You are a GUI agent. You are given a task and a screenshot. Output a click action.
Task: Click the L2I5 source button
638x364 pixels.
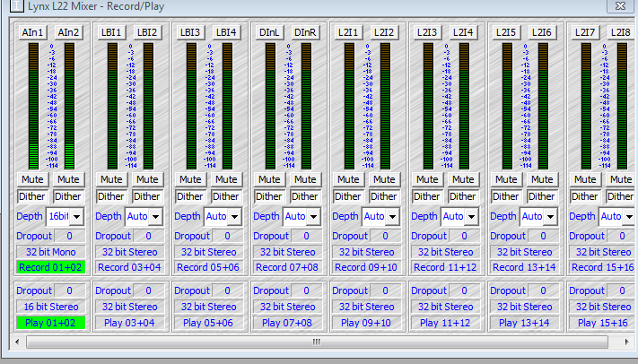[506, 32]
